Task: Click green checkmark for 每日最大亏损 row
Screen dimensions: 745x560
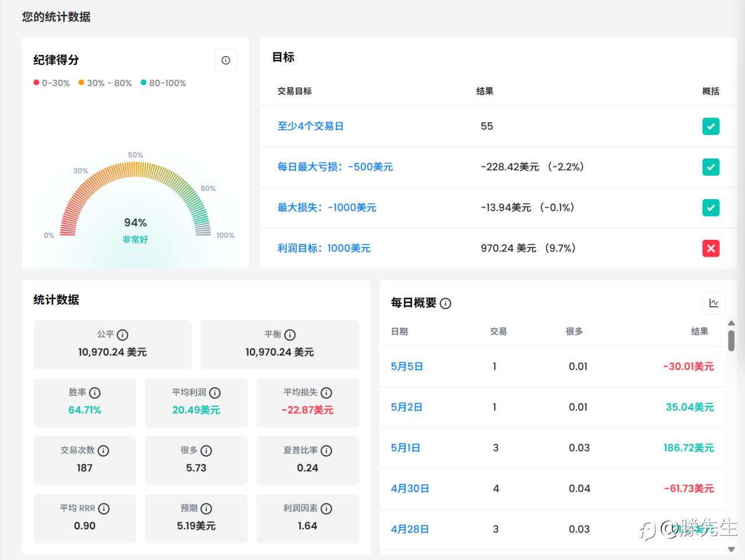Action: pyautogui.click(x=711, y=167)
